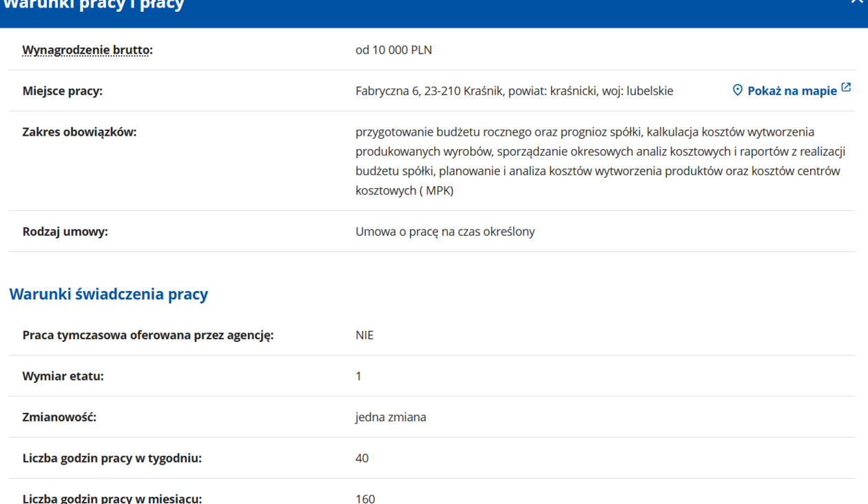Click the Zakres obowiązków label
The height and width of the screenshot is (504, 868).
79,132
